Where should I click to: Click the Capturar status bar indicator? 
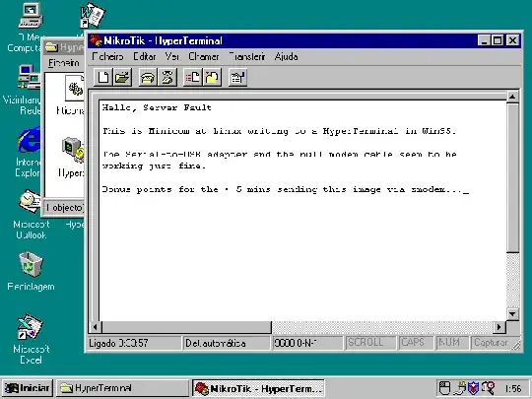pyautogui.click(x=492, y=343)
